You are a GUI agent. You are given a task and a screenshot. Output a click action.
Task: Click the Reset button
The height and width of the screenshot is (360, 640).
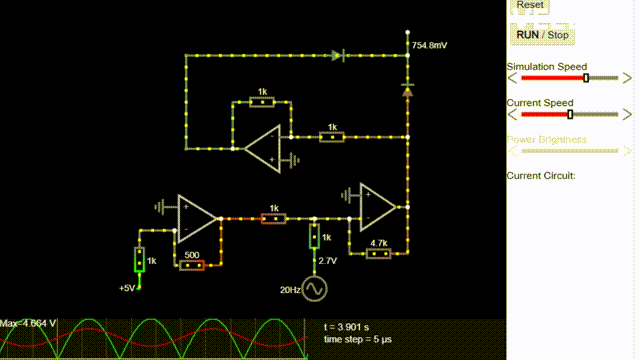click(530, 5)
